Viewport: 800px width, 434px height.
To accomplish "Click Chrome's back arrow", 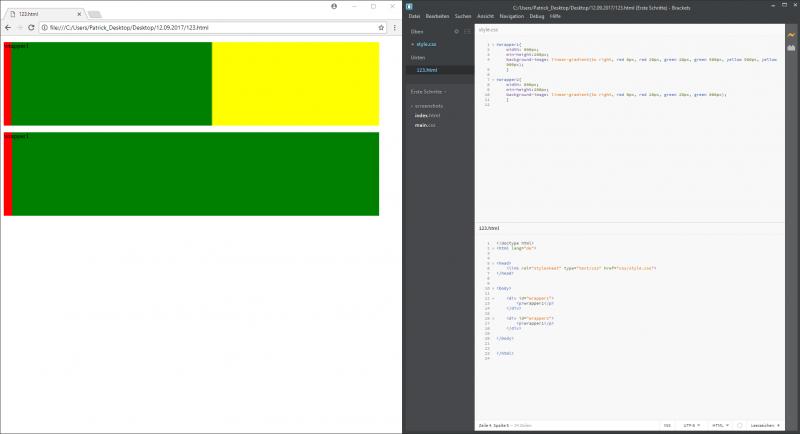I will coord(8,27).
